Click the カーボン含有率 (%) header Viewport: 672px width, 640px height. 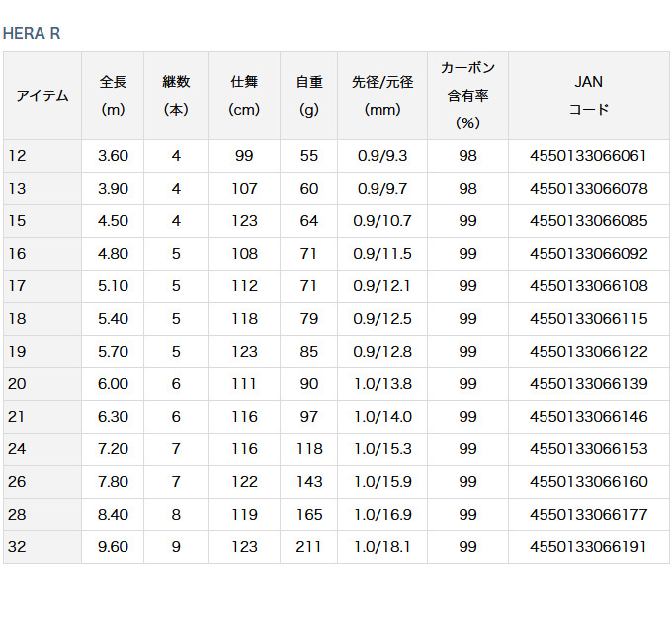point(467,96)
